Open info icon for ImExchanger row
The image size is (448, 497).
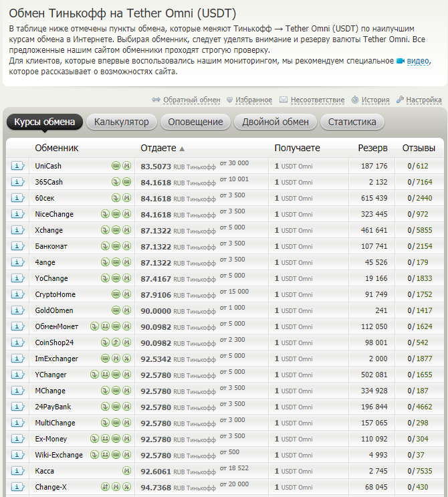pyautogui.click(x=18, y=359)
